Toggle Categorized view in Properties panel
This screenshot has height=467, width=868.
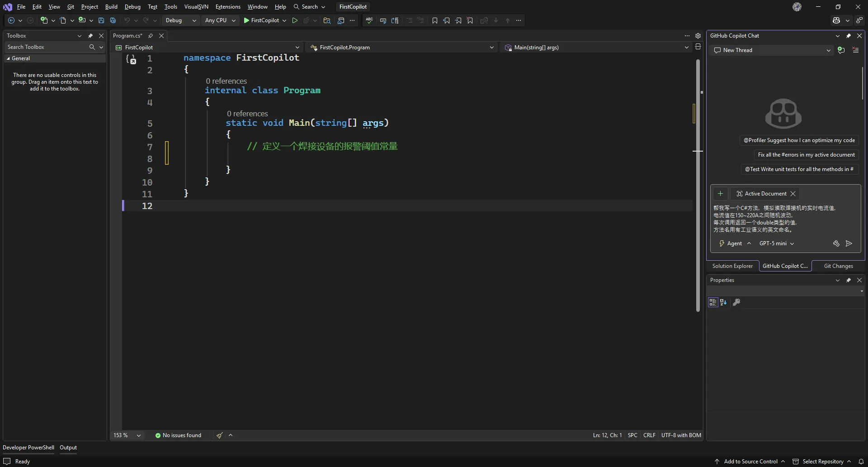[713, 302]
